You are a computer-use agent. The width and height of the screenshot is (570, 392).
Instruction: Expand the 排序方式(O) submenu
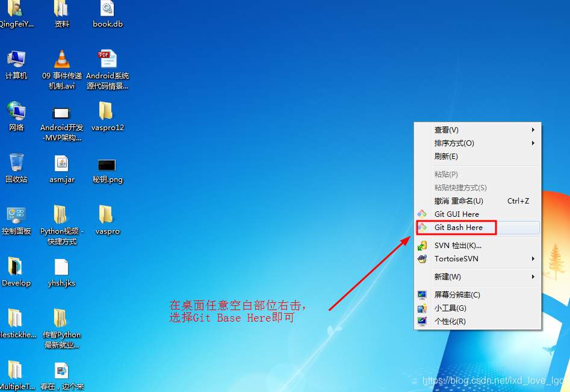coord(478,143)
